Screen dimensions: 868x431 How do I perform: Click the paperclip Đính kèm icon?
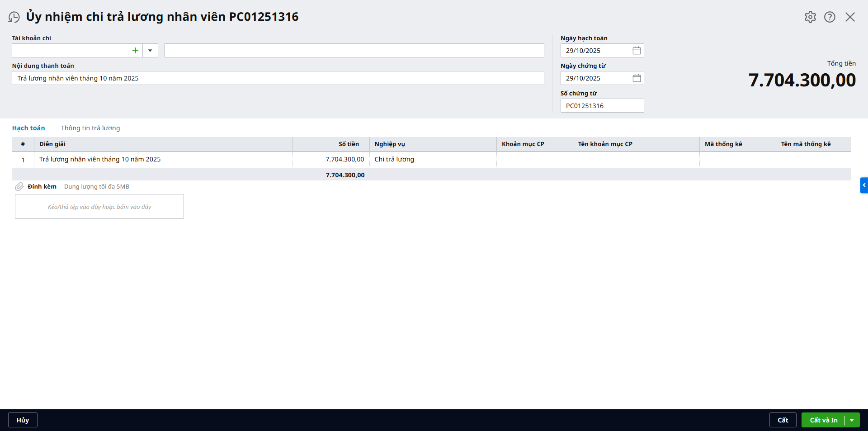click(19, 187)
